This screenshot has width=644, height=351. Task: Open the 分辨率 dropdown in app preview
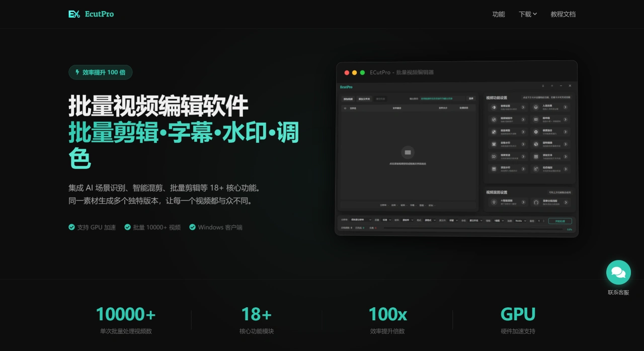coord(360,220)
